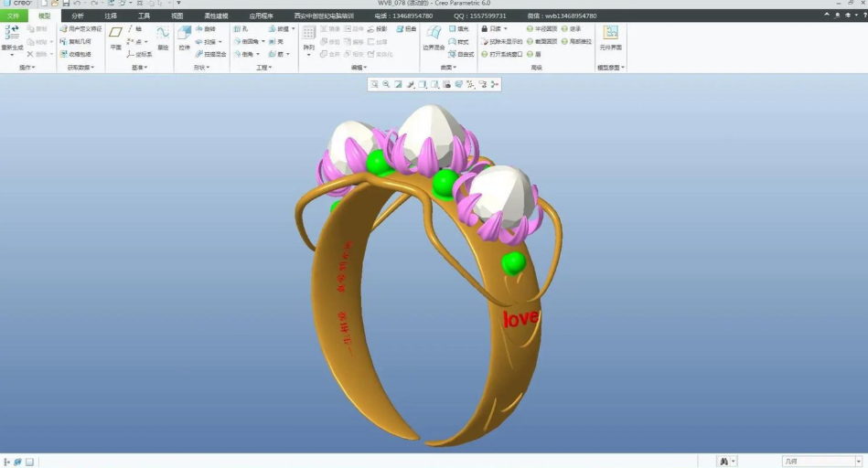Screen dimensions: 868x468
Task: Click the red 'love' text on ring model
Action: [520, 318]
